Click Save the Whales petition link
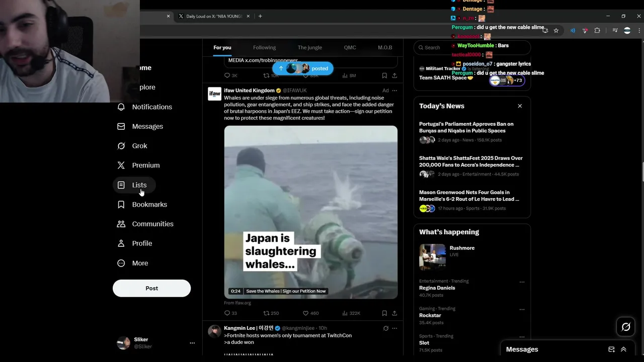644x362 pixels. (286, 291)
